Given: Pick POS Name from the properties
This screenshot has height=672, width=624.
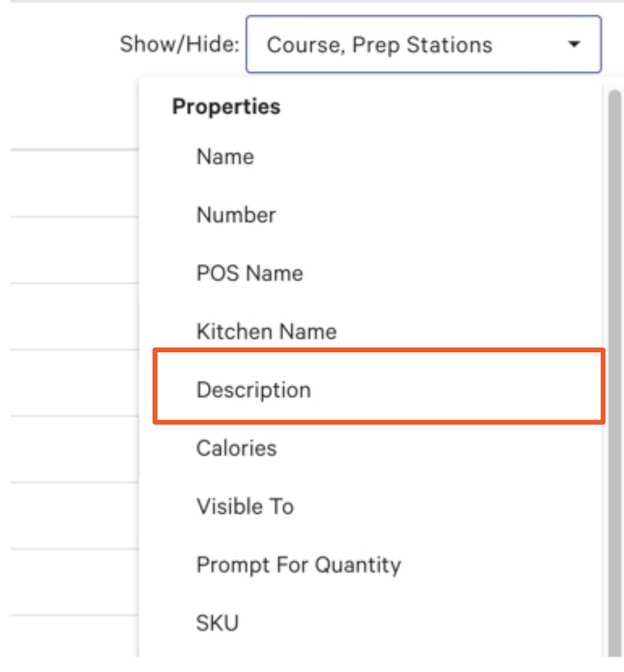Looking at the screenshot, I should (x=250, y=273).
